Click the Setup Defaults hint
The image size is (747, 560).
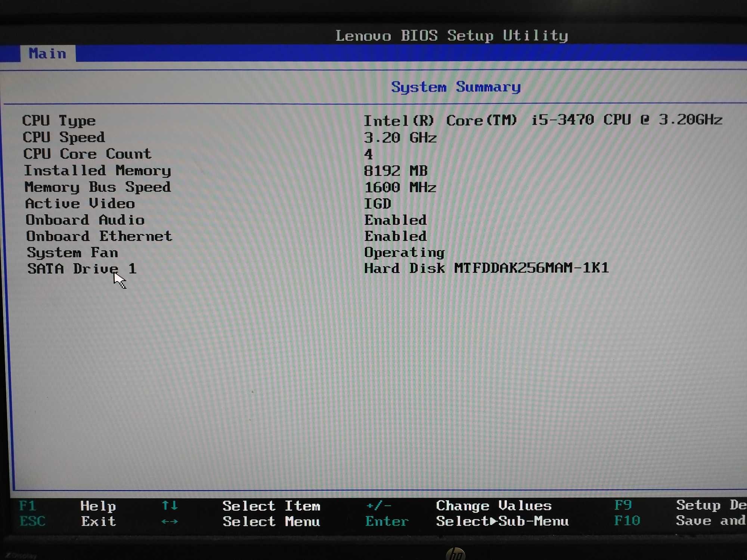[711, 505]
